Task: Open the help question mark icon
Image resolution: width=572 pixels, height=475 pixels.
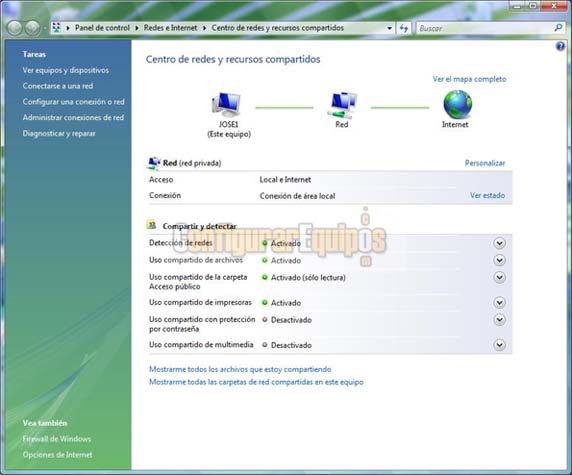Action: pyautogui.click(x=560, y=46)
